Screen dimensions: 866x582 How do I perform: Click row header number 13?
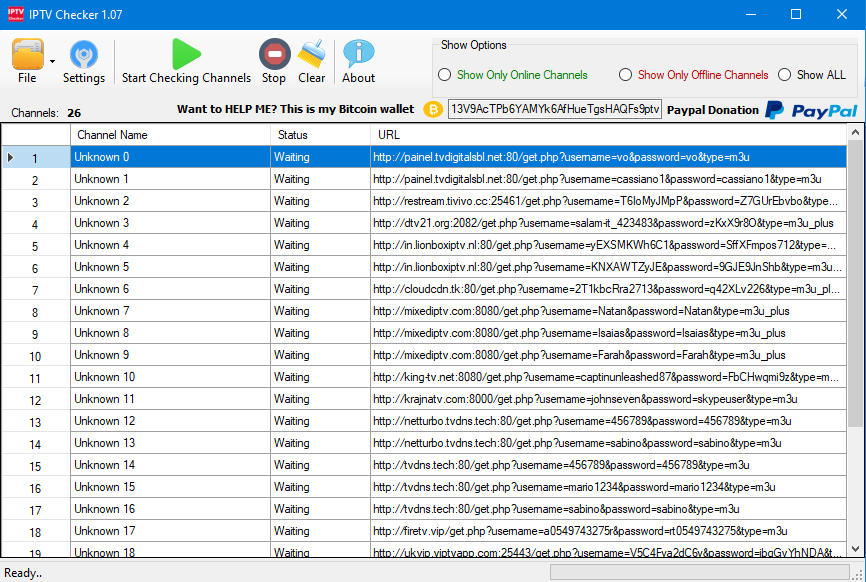click(36, 421)
